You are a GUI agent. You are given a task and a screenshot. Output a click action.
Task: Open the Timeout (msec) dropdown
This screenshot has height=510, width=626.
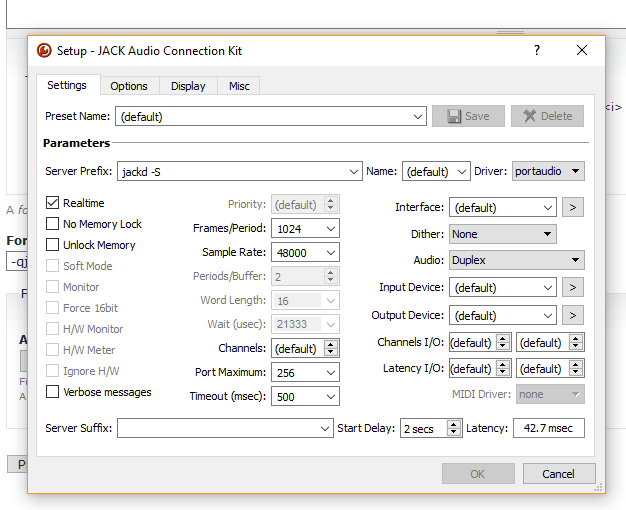[331, 397]
